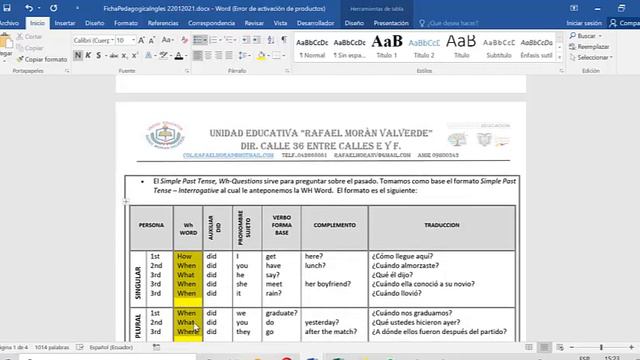Open the borders dropdown
Image resolution: width=640 pixels, height=360 pixels.
284,56
